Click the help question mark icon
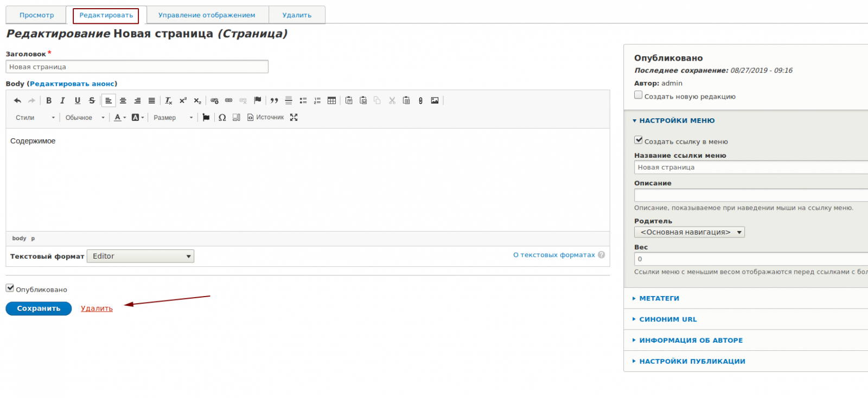 click(601, 255)
